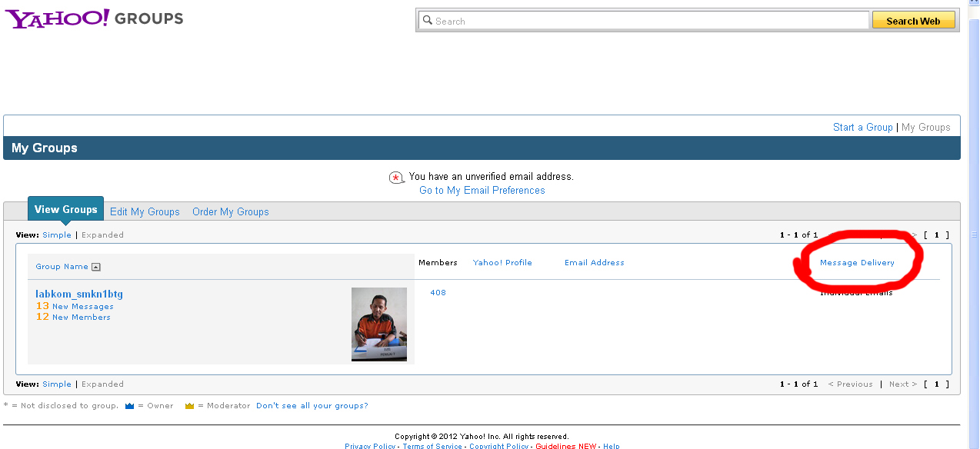Open the My Groups link in the header
This screenshot has height=449, width=980.
pyautogui.click(x=925, y=127)
